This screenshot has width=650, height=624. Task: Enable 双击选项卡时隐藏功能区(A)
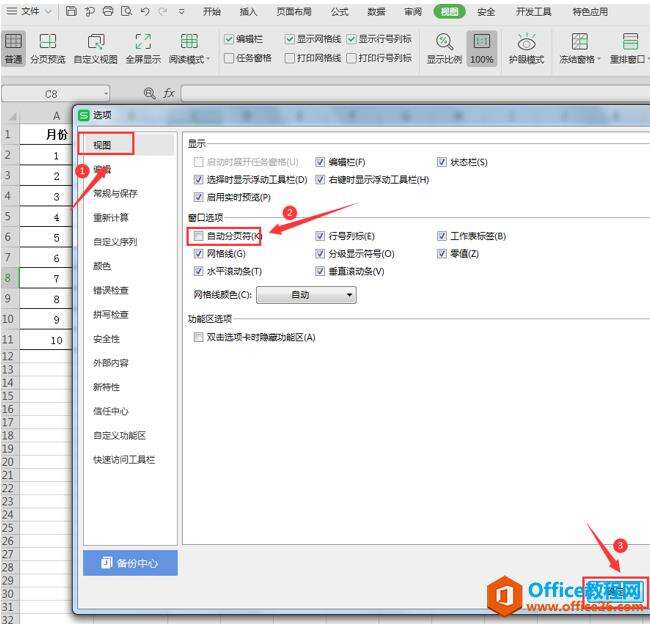pos(199,337)
